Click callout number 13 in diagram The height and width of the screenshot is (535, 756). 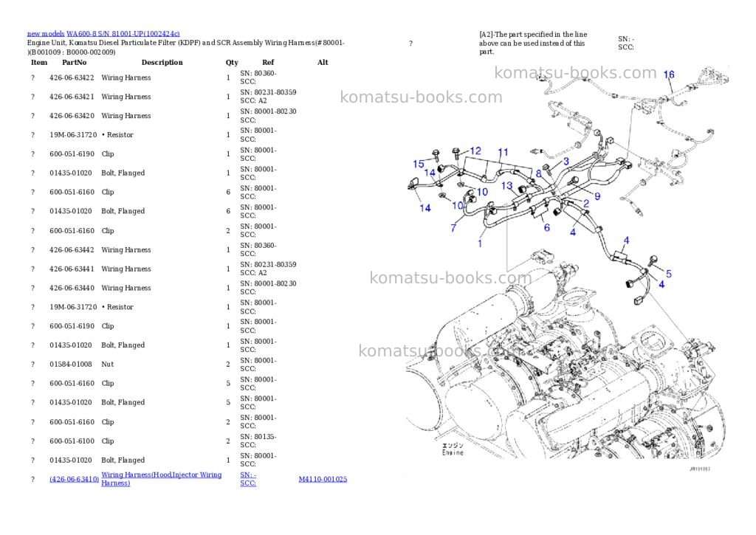coord(506,185)
